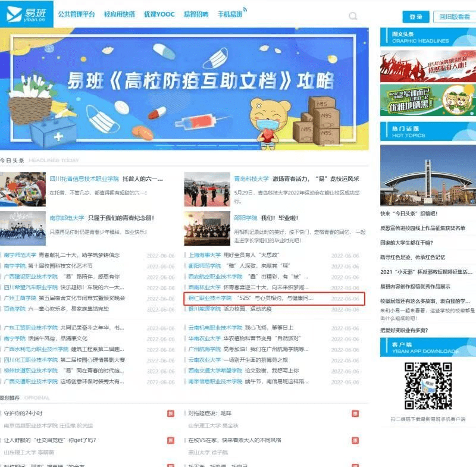Open the 轻应用快搭 menu item
476x467 pixels.
119,15
